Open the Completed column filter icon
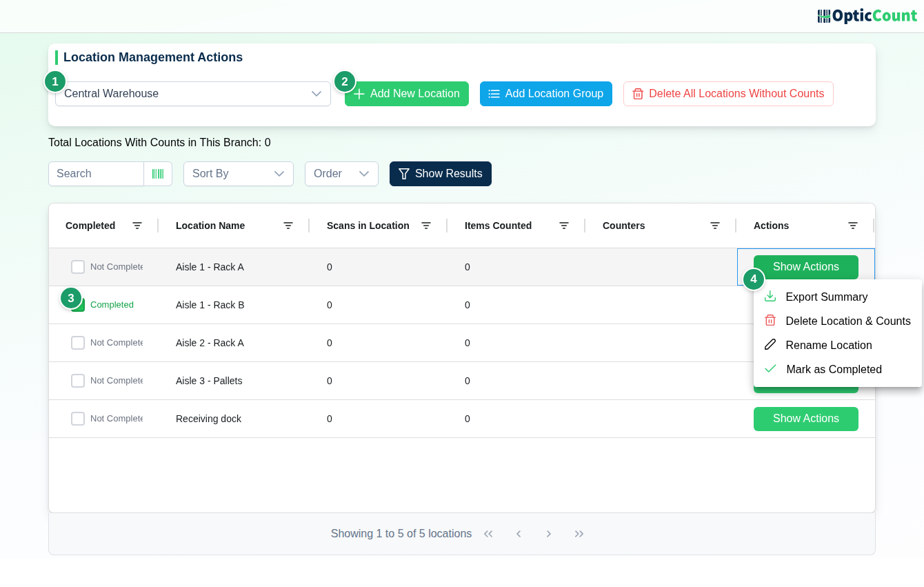The height and width of the screenshot is (587, 924). (137, 226)
